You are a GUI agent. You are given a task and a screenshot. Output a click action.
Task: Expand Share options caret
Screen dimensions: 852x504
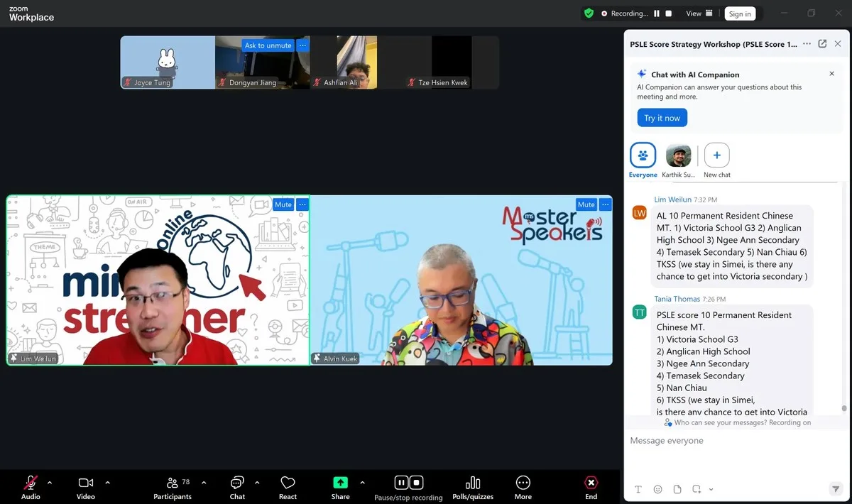(362, 483)
